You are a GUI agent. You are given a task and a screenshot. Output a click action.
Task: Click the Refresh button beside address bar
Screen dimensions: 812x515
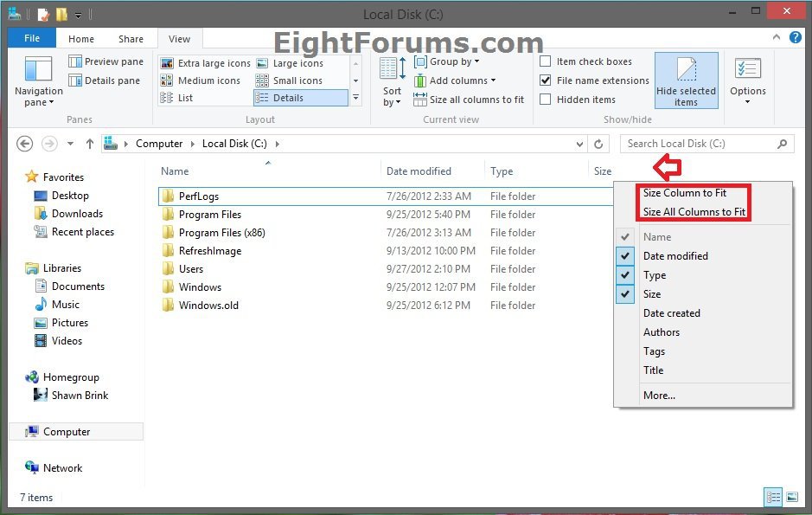(x=598, y=144)
